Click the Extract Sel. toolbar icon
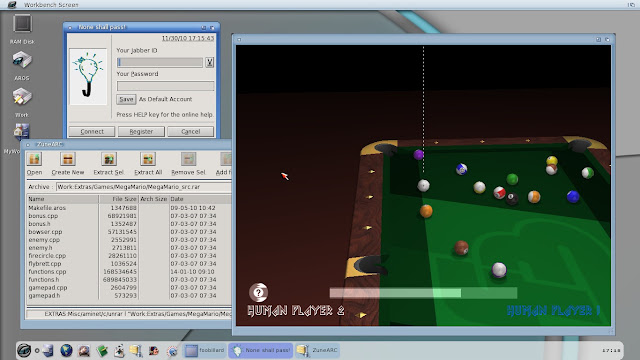The width and height of the screenshot is (640, 360). (x=109, y=159)
